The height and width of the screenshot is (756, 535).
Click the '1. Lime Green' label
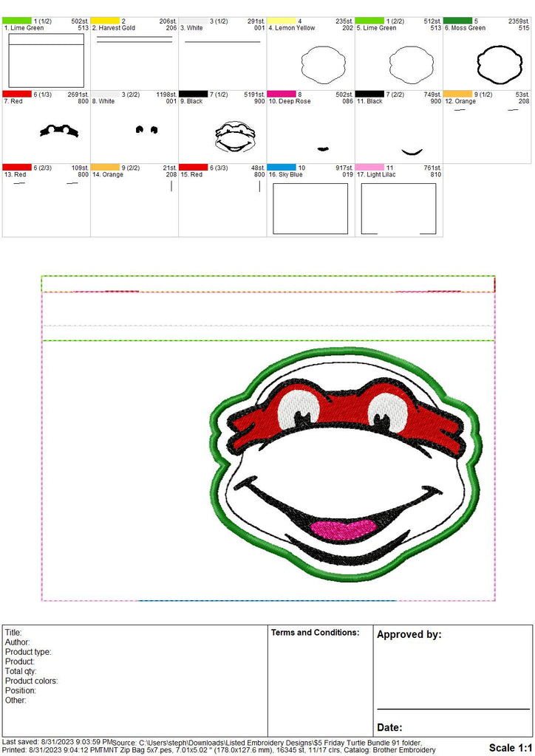coord(24,28)
